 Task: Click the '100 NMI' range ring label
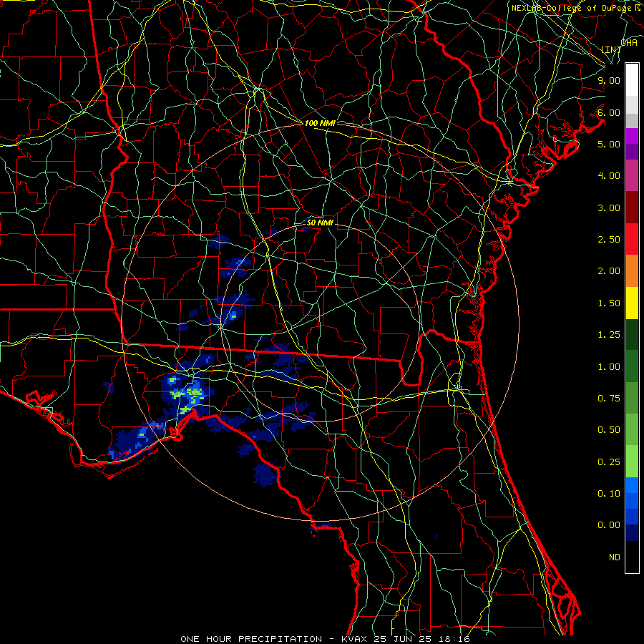[x=320, y=123]
